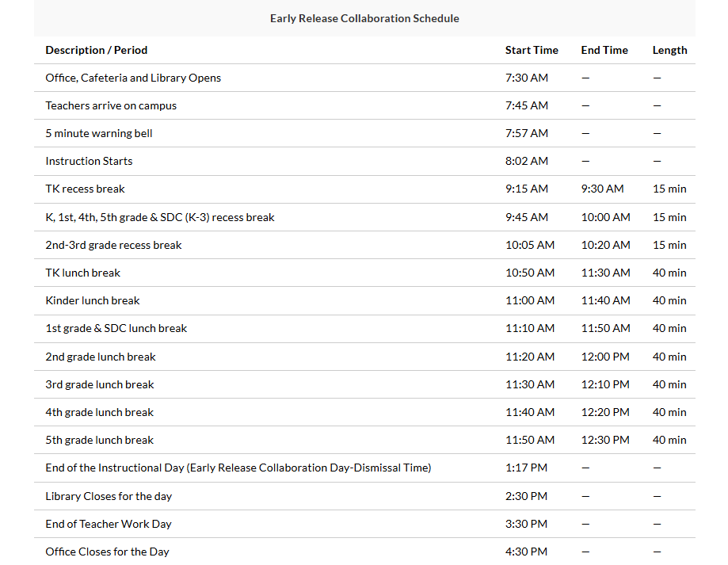Select the Length column header

[x=669, y=50]
